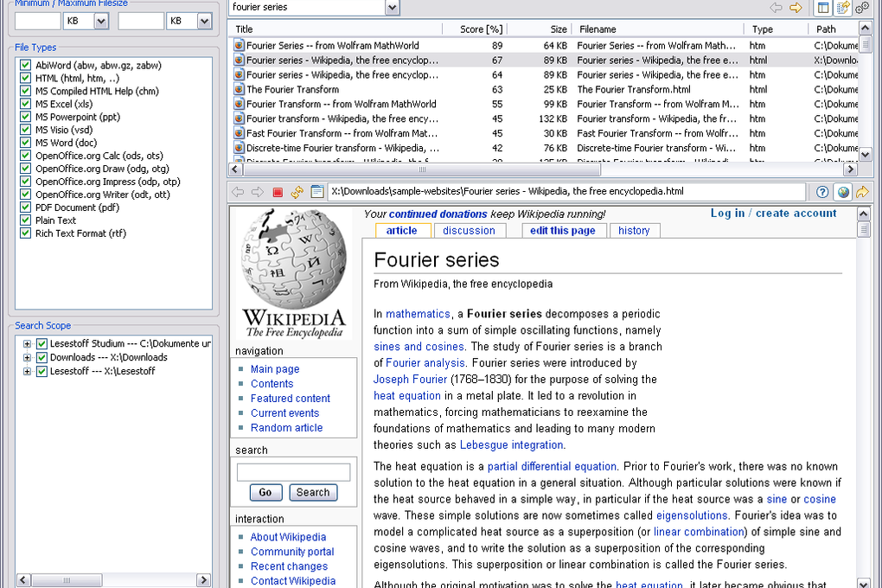Toggle Downloads --- X:\Downloads scope checkbox
Screen dimensions: 882x588
point(42,357)
